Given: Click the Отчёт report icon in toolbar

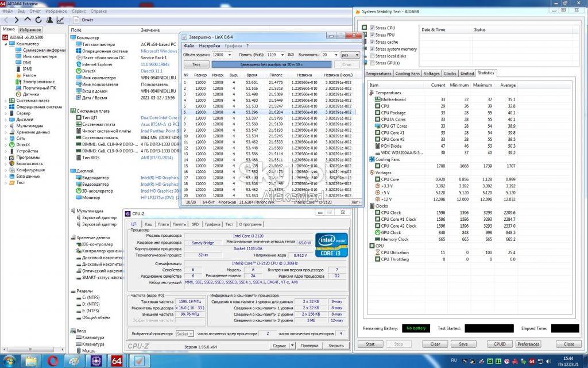Looking at the screenshot, I should pos(76,20).
